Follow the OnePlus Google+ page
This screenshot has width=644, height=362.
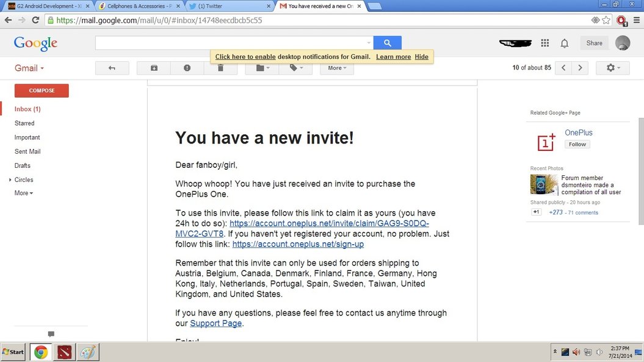pyautogui.click(x=577, y=145)
